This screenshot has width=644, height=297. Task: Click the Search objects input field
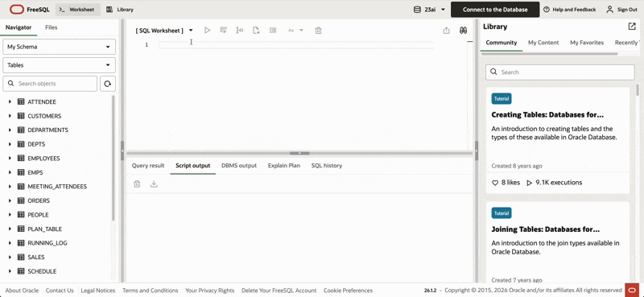click(x=50, y=84)
